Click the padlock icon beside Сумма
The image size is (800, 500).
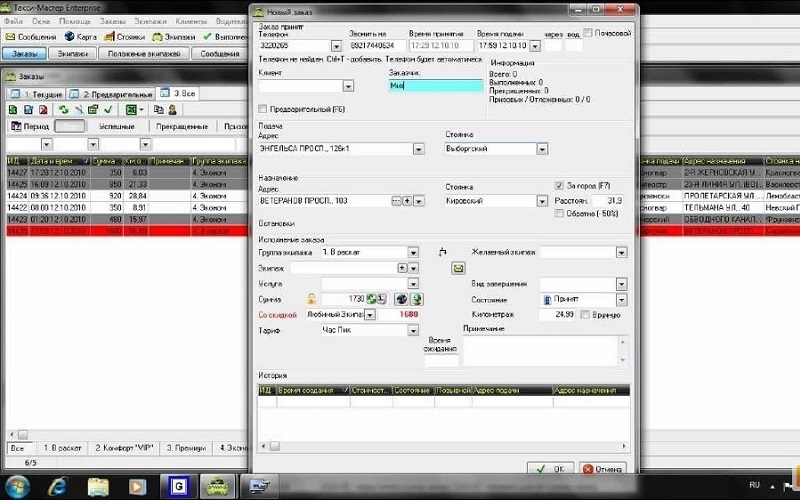tap(311, 299)
